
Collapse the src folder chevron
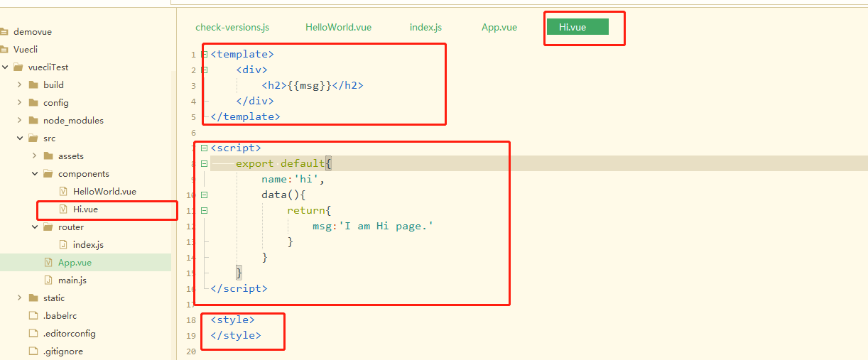[20, 138]
